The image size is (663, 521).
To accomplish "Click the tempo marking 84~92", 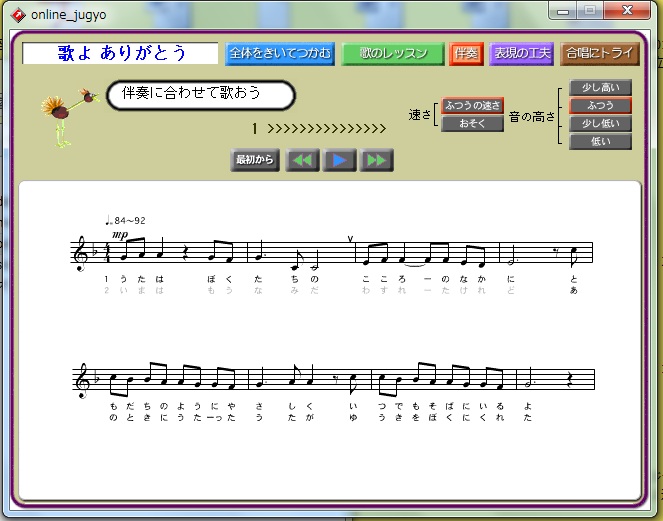I will tap(125, 220).
